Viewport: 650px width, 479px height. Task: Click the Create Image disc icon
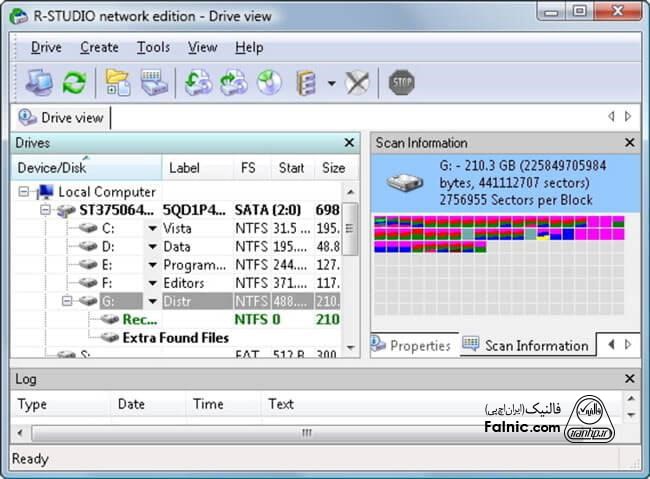click(269, 82)
